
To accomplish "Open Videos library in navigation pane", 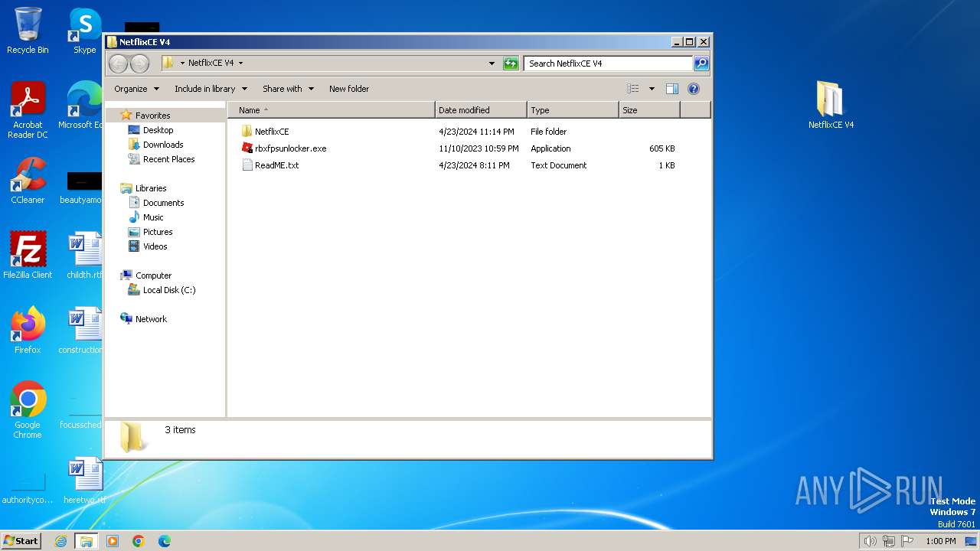I will [155, 246].
